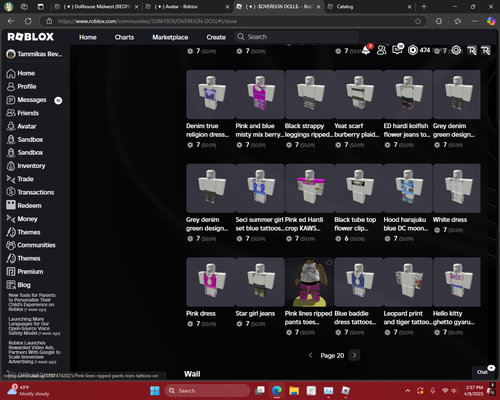Open the chat messages icon in top bar
The height and width of the screenshot is (400, 500).
pos(397,50)
